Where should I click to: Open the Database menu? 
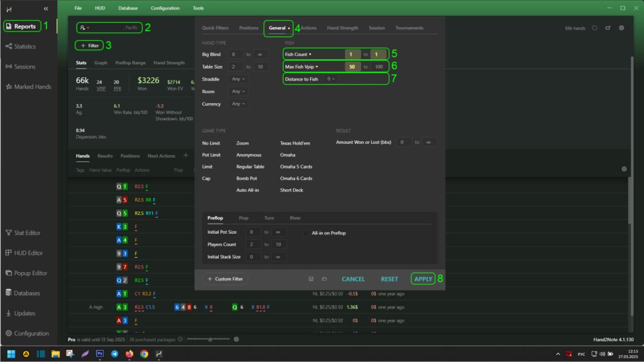[127, 8]
